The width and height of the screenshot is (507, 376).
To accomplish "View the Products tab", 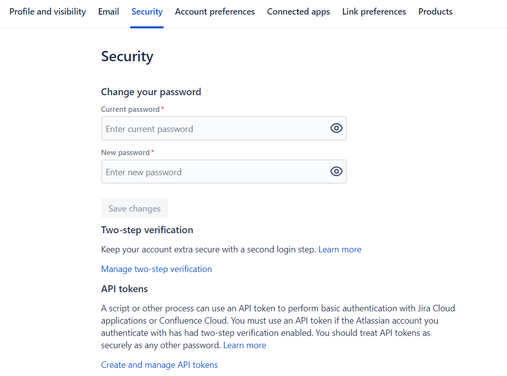I will pos(435,12).
